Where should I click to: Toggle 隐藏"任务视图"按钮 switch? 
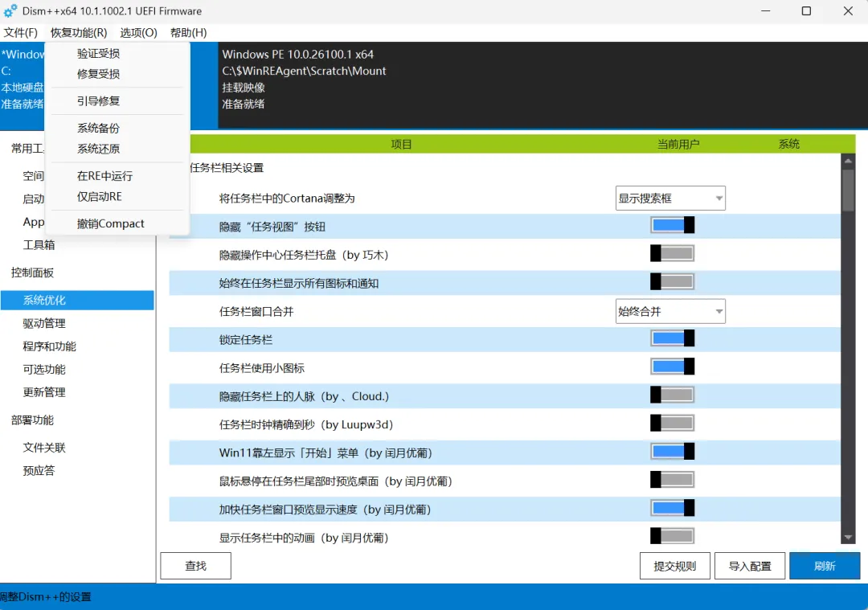pyautogui.click(x=672, y=225)
